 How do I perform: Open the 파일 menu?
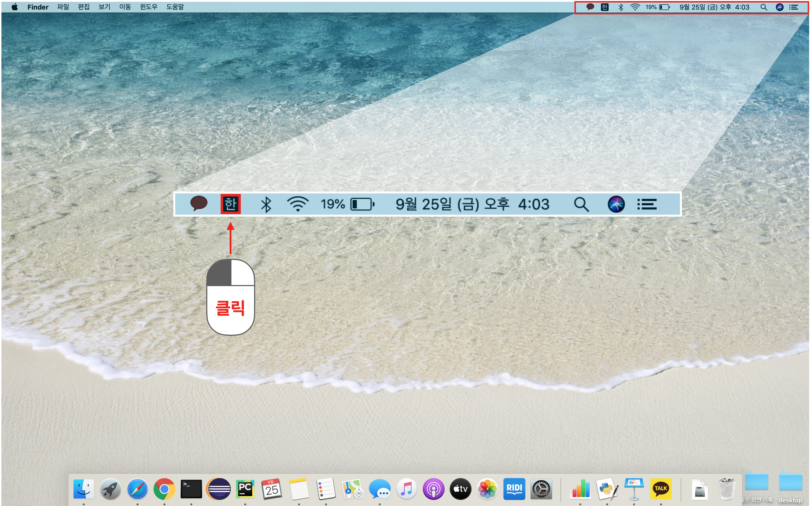pyautogui.click(x=63, y=7)
